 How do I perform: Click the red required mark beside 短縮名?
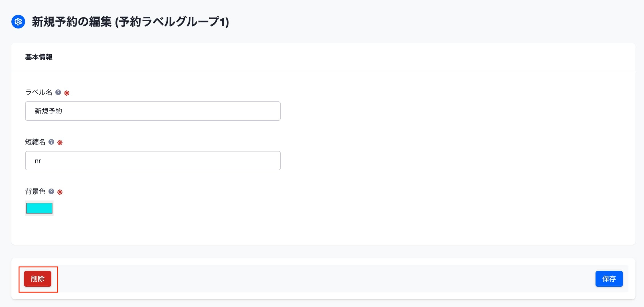click(60, 142)
